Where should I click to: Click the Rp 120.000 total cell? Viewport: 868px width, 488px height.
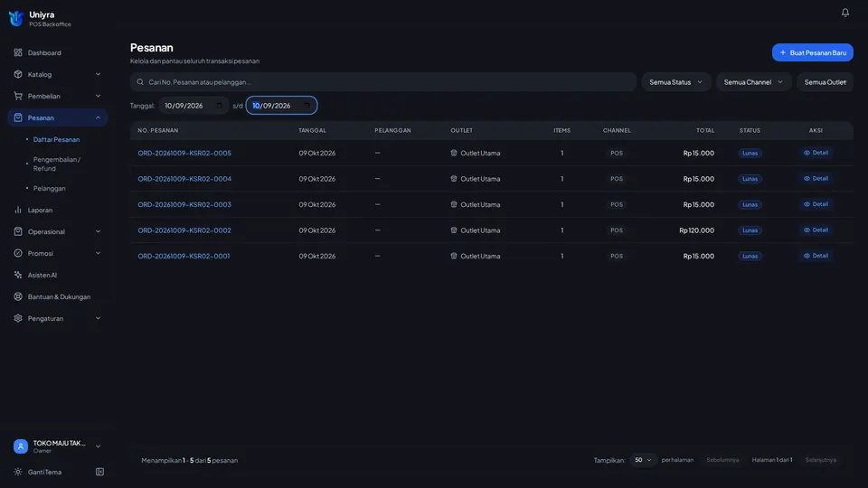696,230
